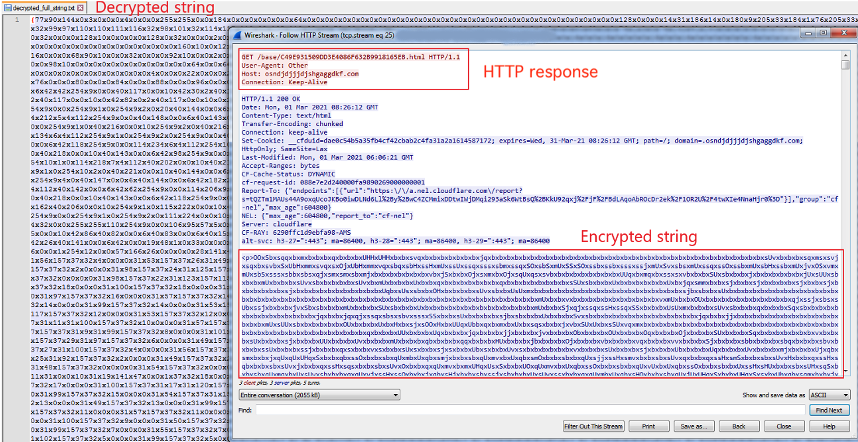Click the Wireshark shark fin title bar icon
The image size is (858, 442).
tap(236, 34)
